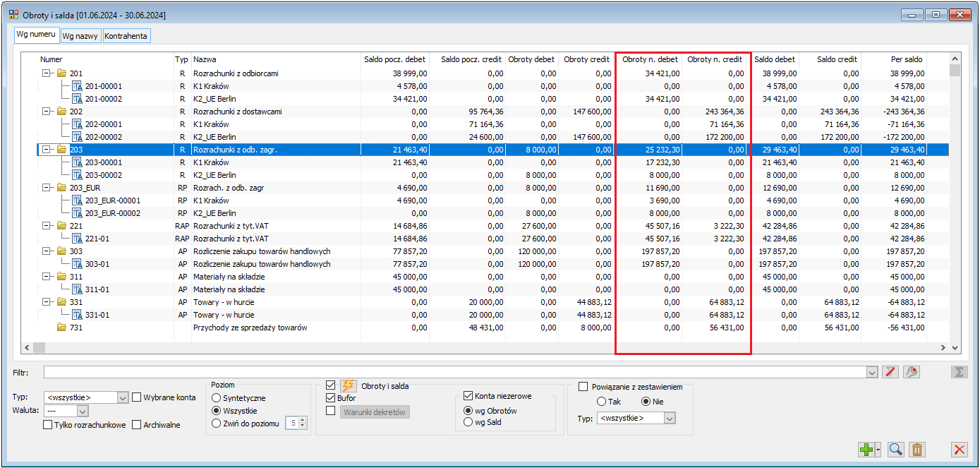Click the filter toggle funnel icon
Image resolution: width=980 pixels, height=468 pixels.
click(x=890, y=371)
